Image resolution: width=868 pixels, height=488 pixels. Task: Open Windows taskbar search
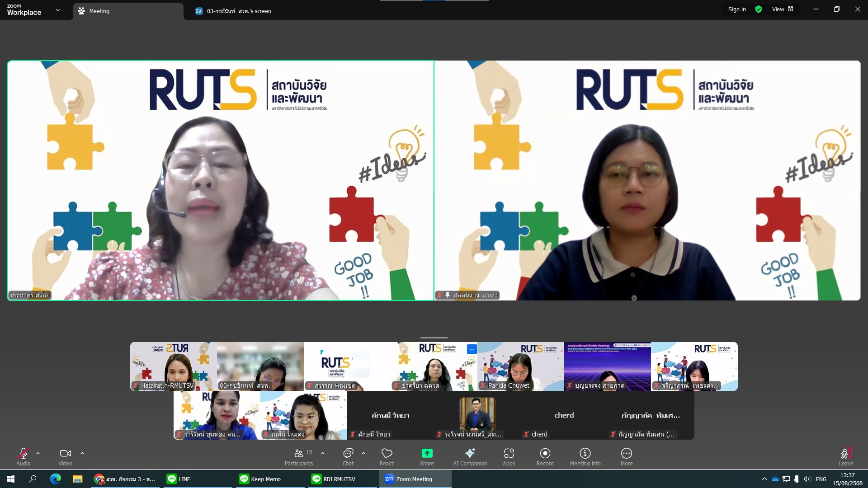[x=33, y=479]
